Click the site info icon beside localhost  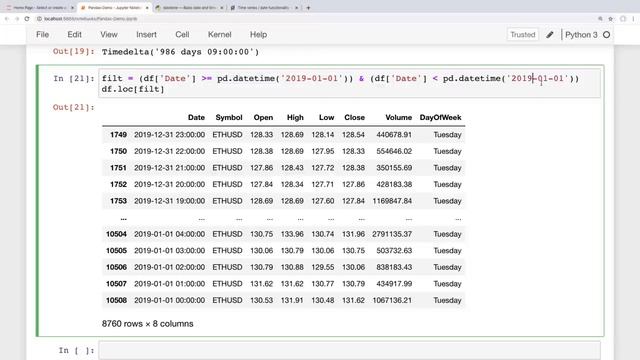40,19
